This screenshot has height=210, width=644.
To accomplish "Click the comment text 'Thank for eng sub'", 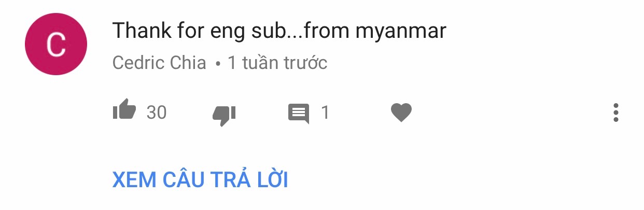I will [199, 31].
